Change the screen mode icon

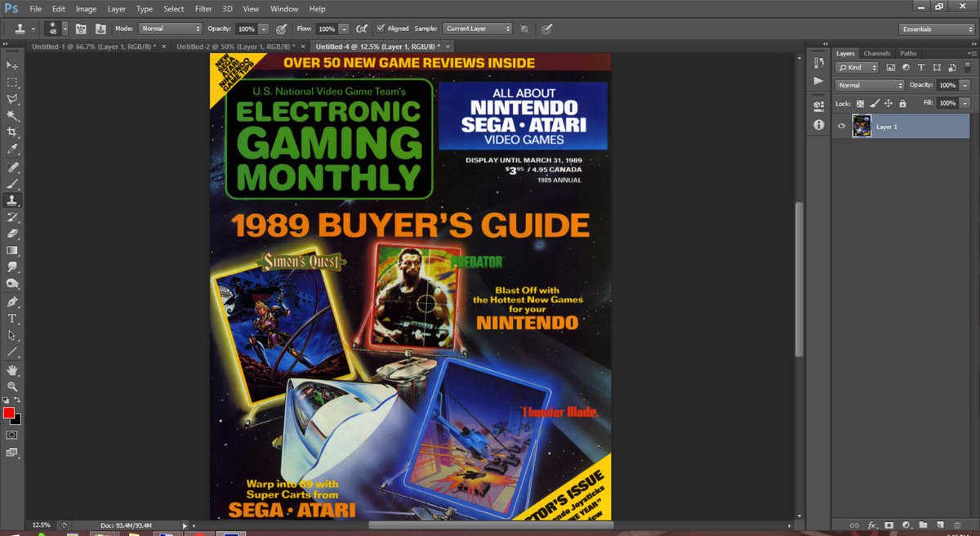[x=12, y=452]
